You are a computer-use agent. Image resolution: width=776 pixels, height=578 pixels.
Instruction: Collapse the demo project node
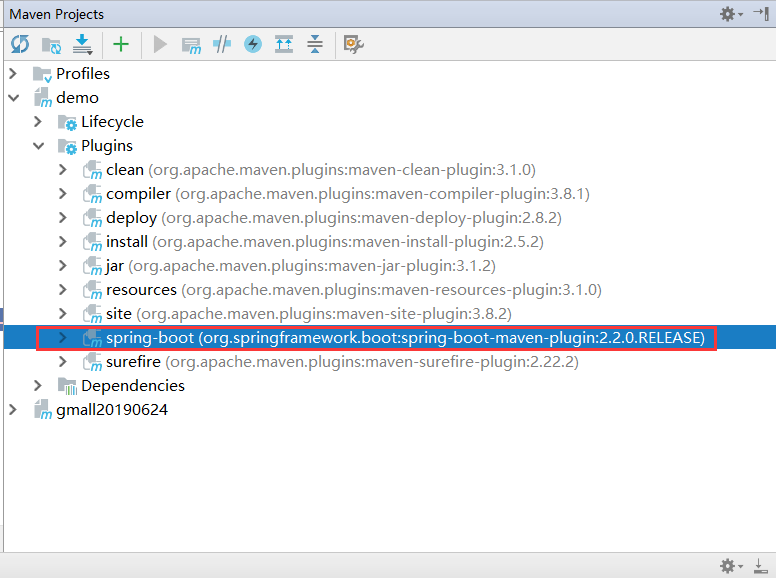pyautogui.click(x=13, y=98)
